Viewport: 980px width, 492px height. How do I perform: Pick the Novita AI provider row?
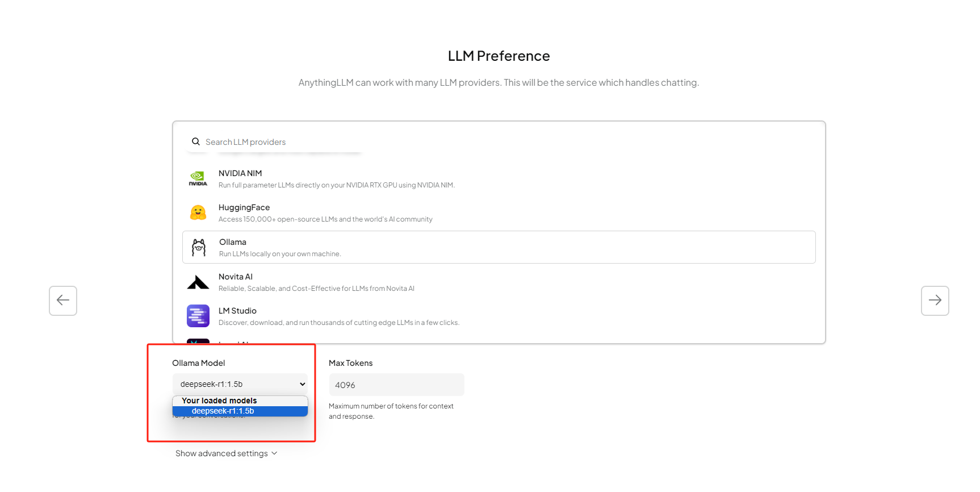click(499, 282)
